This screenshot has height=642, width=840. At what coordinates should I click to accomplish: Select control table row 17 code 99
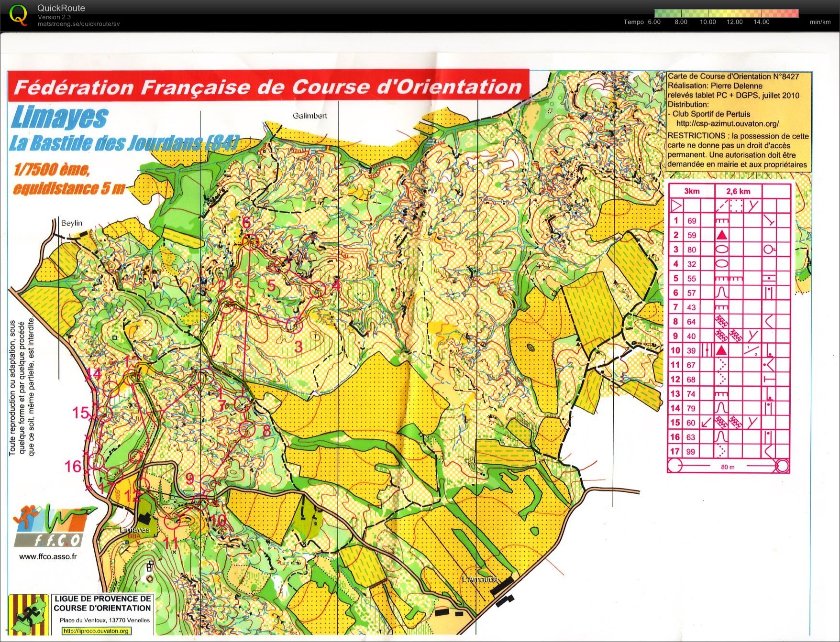pyautogui.click(x=692, y=451)
